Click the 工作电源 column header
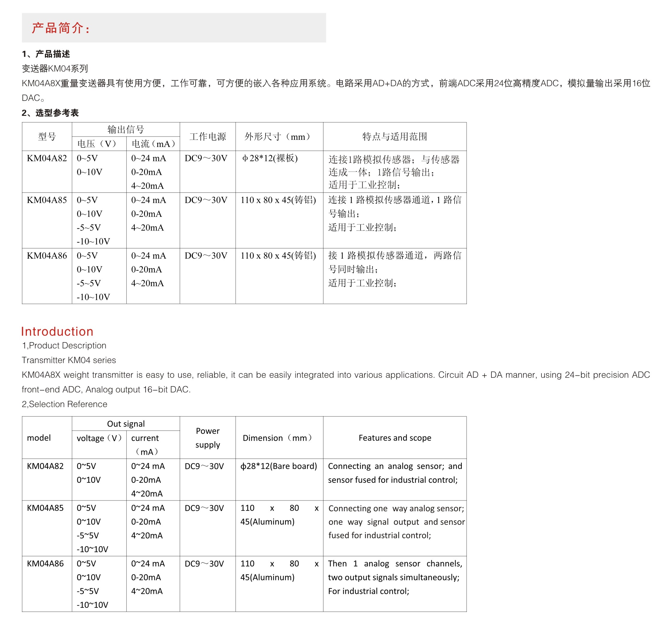 click(x=207, y=136)
